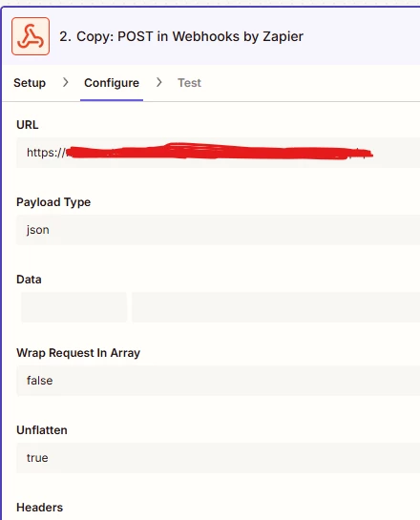Click into the URL input field
The width and height of the screenshot is (420, 520).
[218, 153]
